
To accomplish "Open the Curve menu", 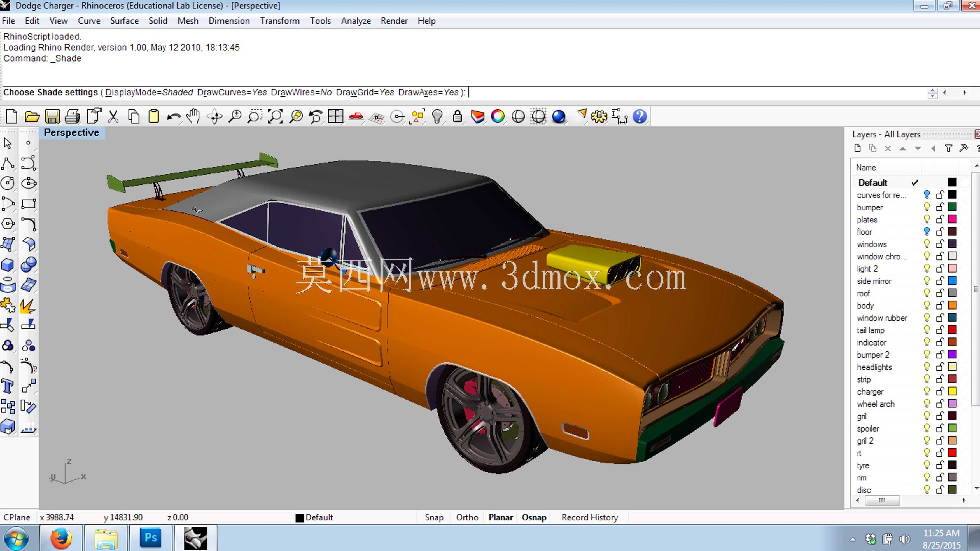I will [89, 21].
